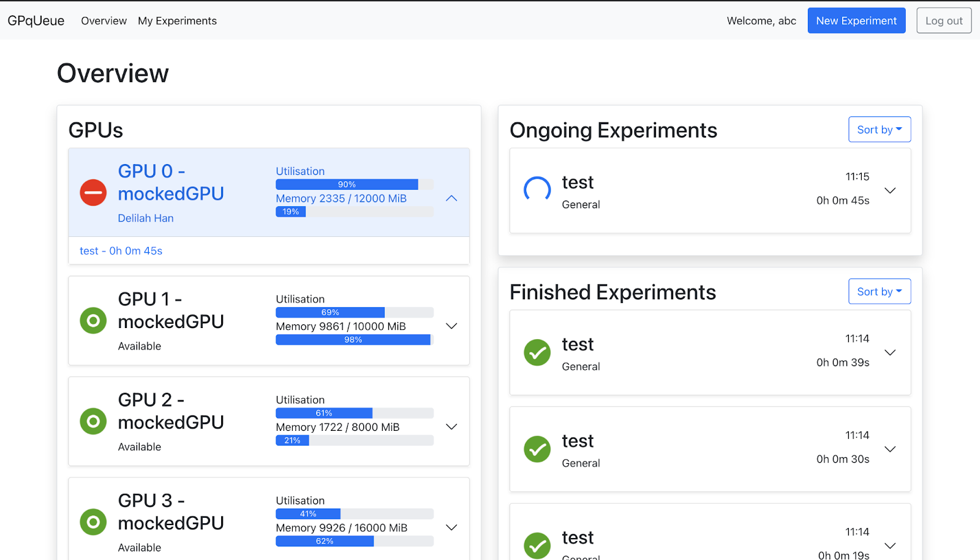The width and height of the screenshot is (980, 560).
Task: Click GPU 3 utilisation bar at 41%
Action: 355,514
